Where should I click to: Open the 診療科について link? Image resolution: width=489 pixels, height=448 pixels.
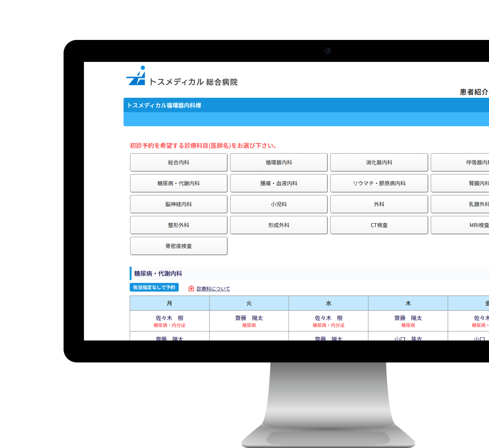(x=213, y=288)
